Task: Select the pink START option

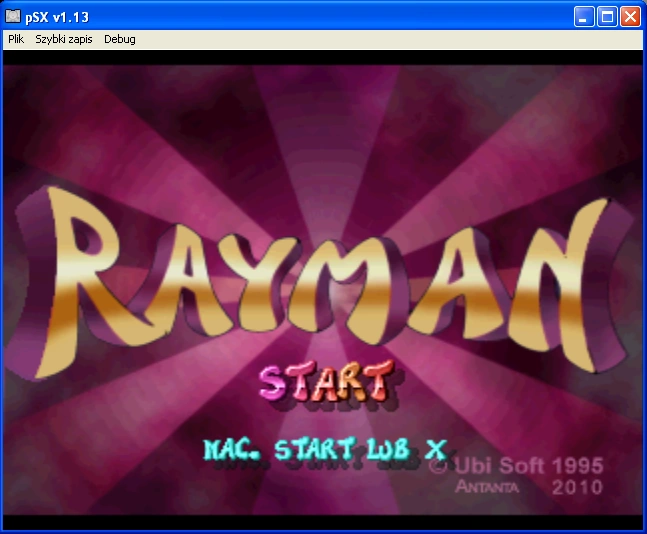Action: click(326, 382)
